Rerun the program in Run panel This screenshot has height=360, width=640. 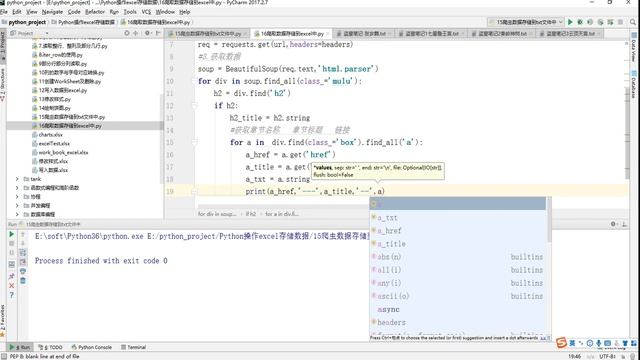pos(11,234)
